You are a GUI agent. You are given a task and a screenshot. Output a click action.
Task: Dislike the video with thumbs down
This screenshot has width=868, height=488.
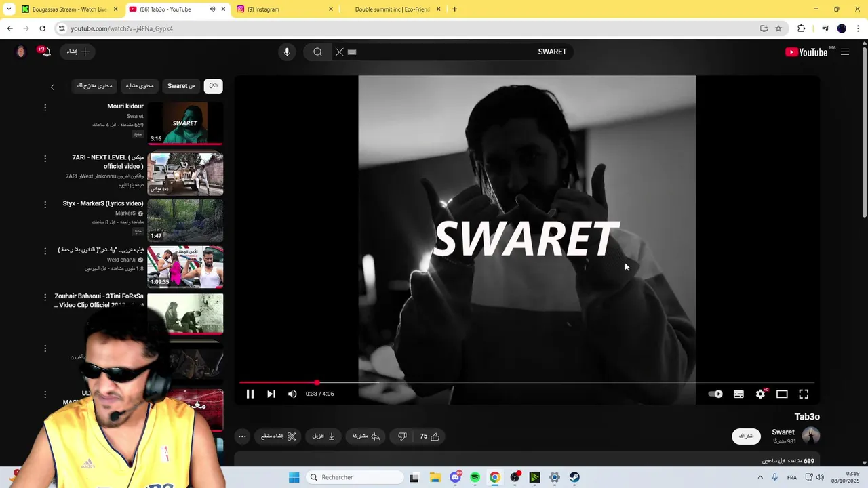[x=402, y=436]
